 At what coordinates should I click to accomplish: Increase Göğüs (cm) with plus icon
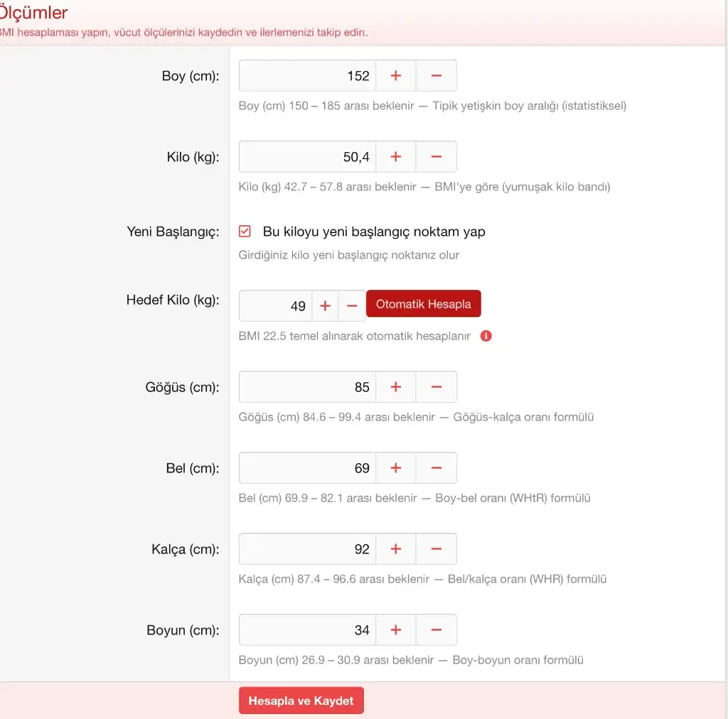pos(395,387)
